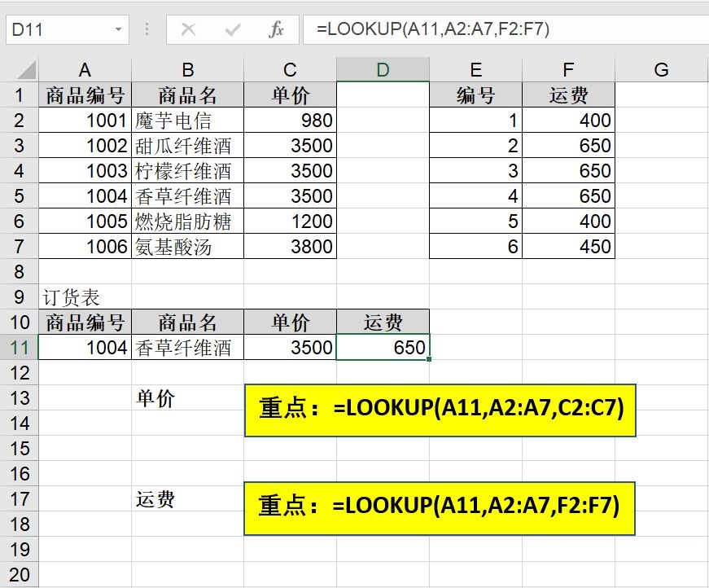This screenshot has height=588, width=709.
Task: Select row 1 header
Action: (18, 95)
